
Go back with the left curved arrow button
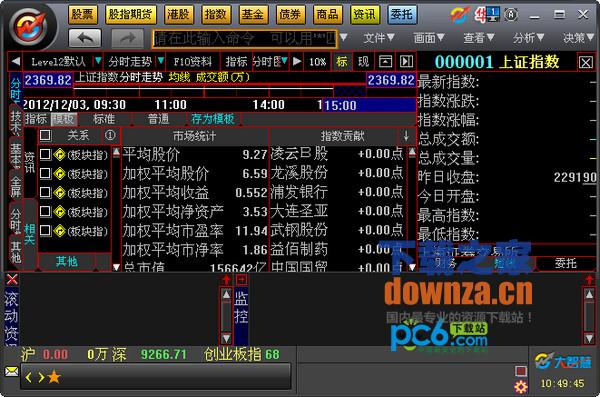click(x=85, y=38)
